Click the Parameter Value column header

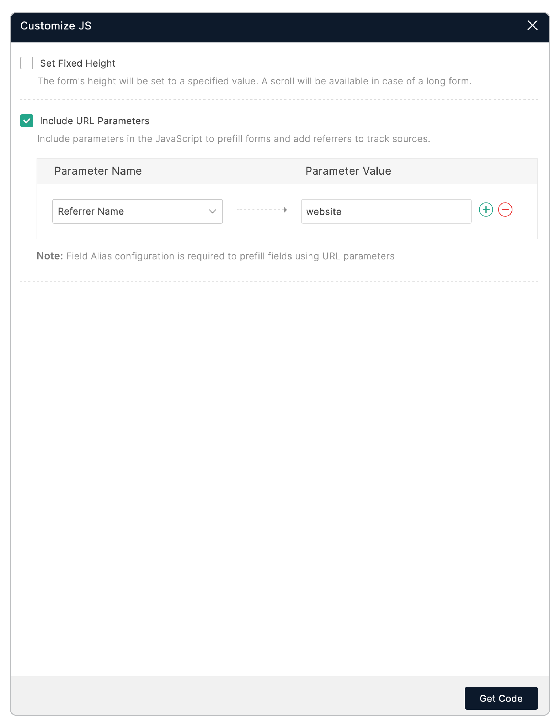coord(348,171)
